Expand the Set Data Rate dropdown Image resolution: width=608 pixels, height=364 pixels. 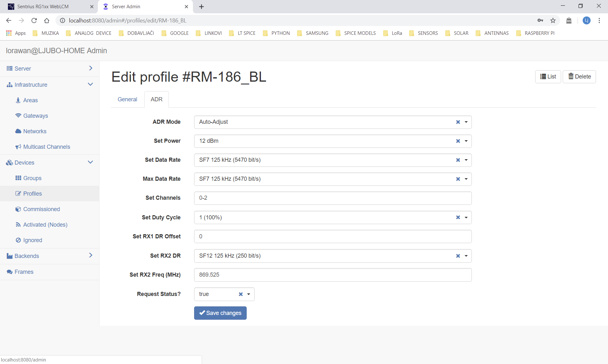pos(466,160)
